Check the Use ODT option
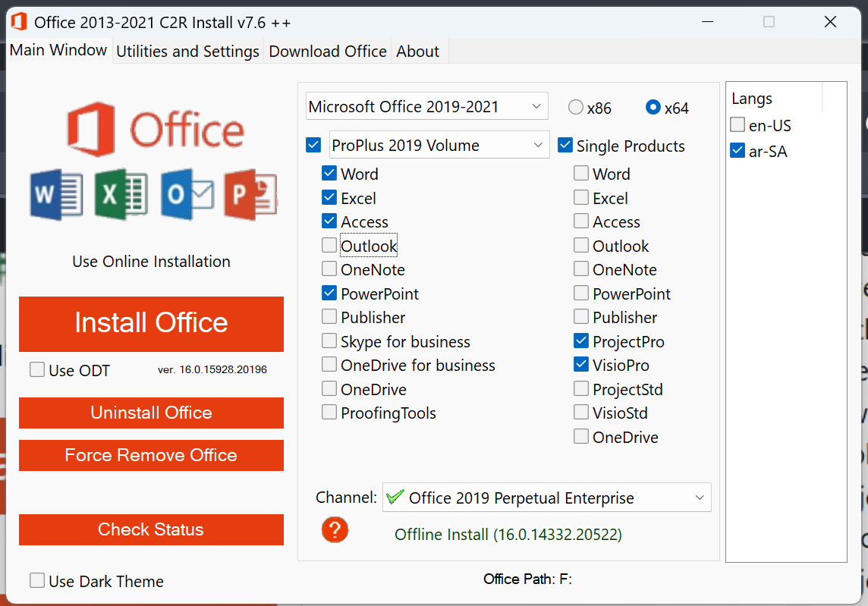 [37, 370]
